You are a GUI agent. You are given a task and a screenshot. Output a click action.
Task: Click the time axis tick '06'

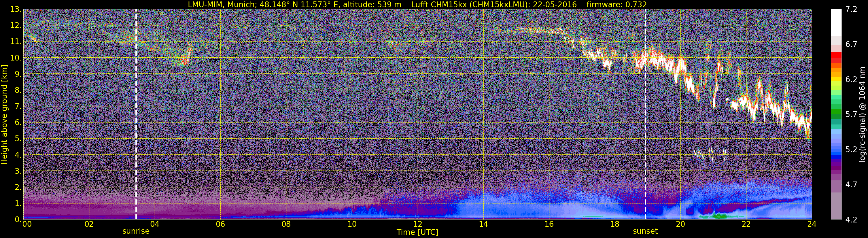coord(220,224)
